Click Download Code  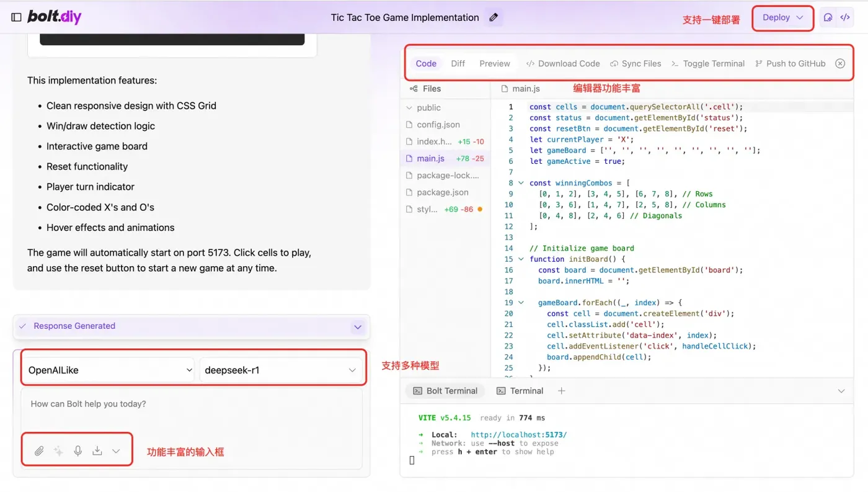[563, 63]
